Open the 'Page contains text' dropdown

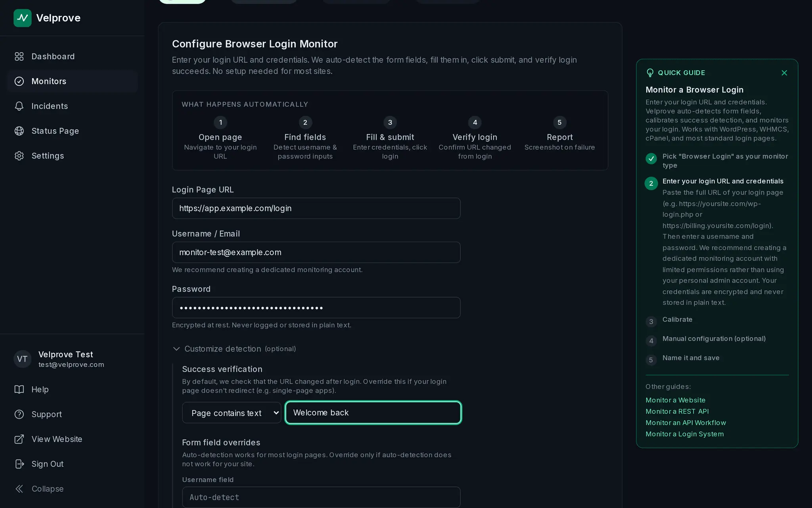tap(232, 413)
